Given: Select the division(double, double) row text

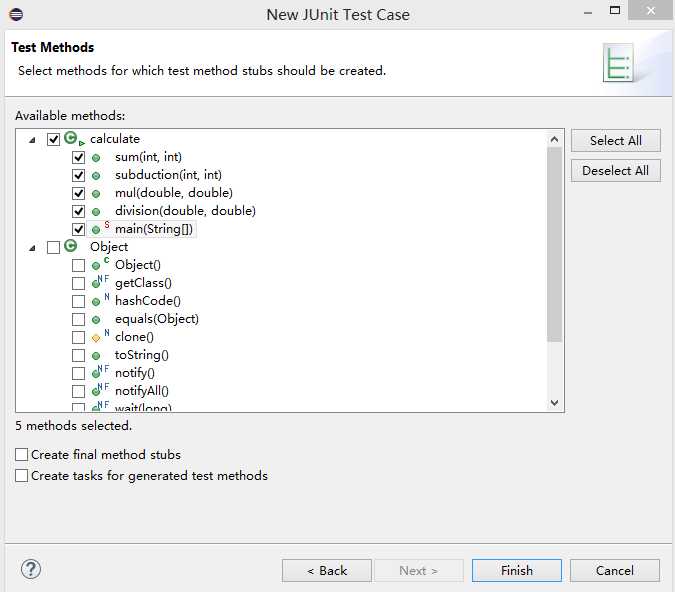Looking at the screenshot, I should [x=186, y=211].
